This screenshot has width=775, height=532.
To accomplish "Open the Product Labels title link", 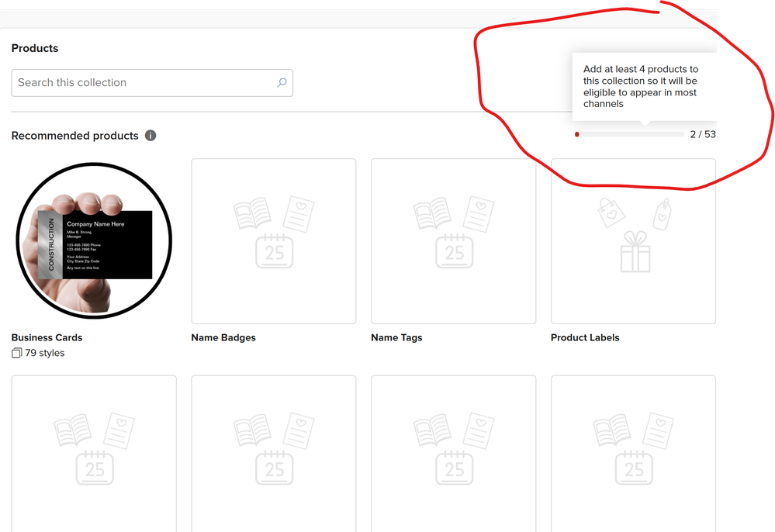I will [x=585, y=338].
